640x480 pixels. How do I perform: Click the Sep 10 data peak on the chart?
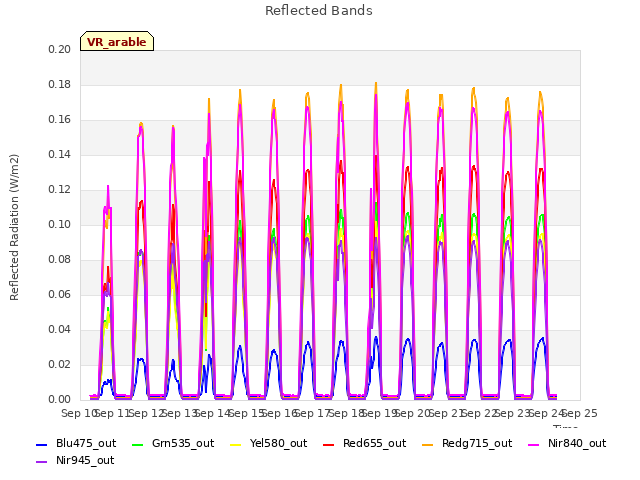pos(108,187)
